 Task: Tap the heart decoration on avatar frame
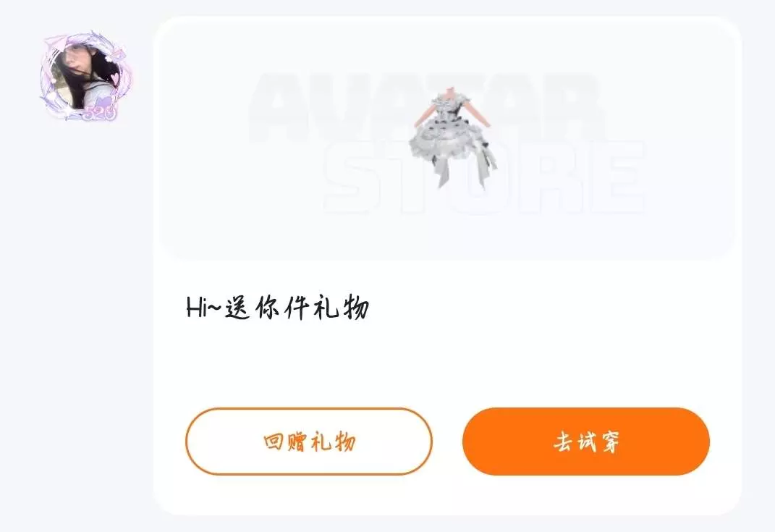coord(114,77)
